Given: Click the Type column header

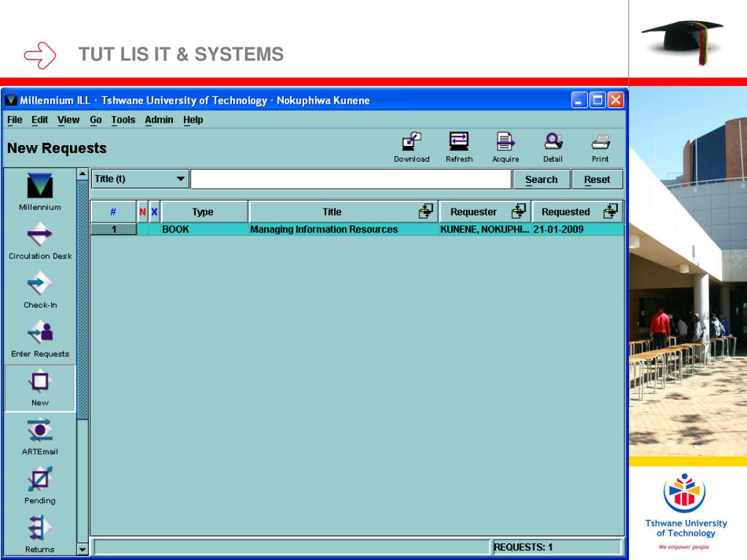Looking at the screenshot, I should click(204, 212).
